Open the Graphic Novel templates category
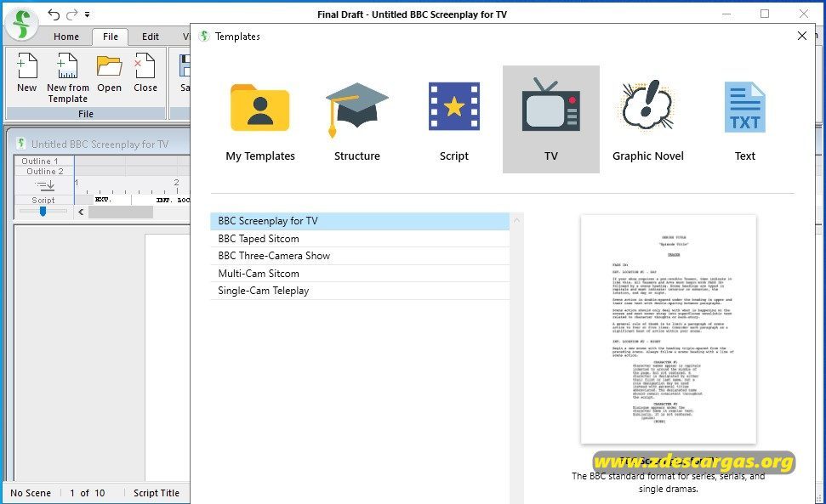Screen dimensions: 826x504 click(x=647, y=120)
